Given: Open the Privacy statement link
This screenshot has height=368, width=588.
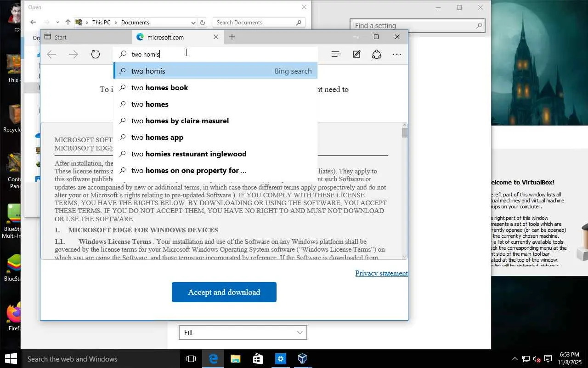Looking at the screenshot, I should pyautogui.click(x=381, y=273).
